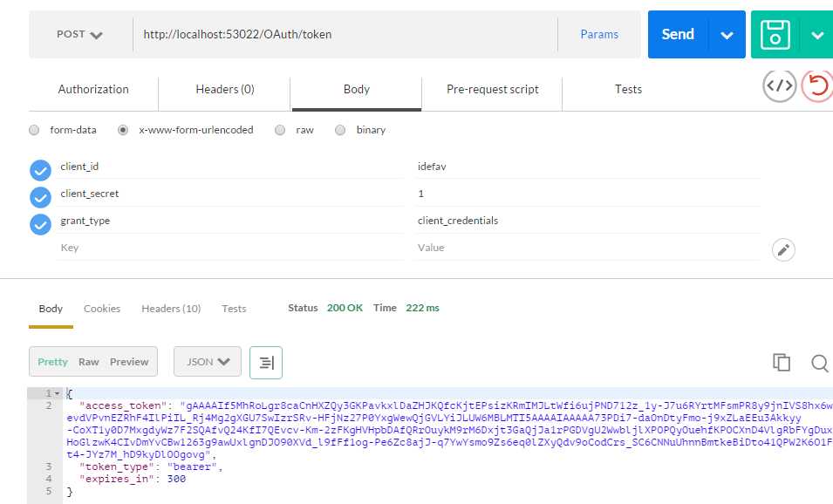Select the raw body radio button
833x504 pixels.
tap(280, 130)
